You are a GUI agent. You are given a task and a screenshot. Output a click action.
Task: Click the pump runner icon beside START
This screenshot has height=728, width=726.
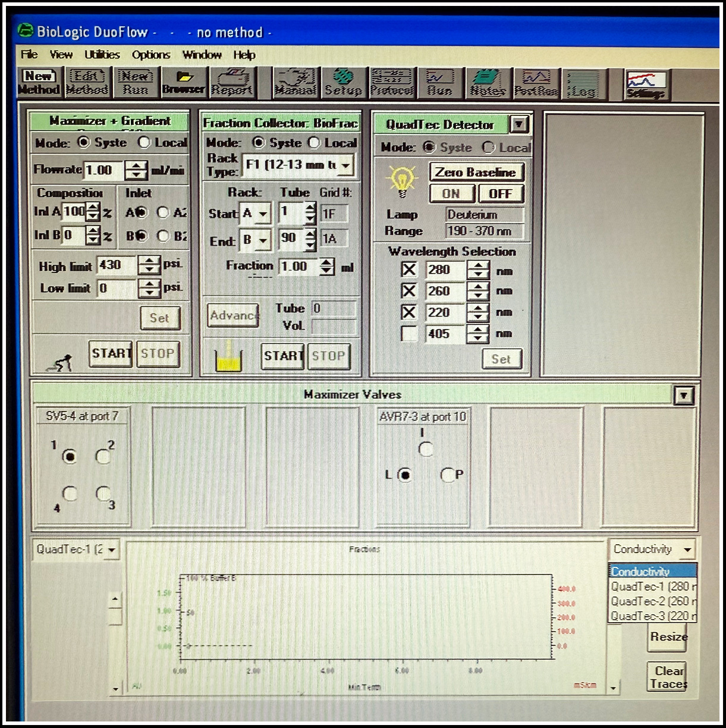59,363
